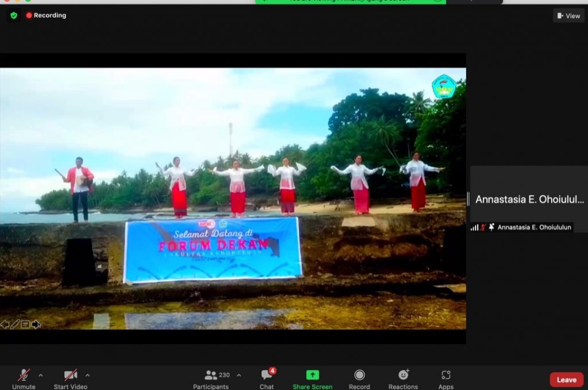This screenshot has height=390, width=588.
Task: Advance to next slide using right arrow
Action: tap(36, 325)
